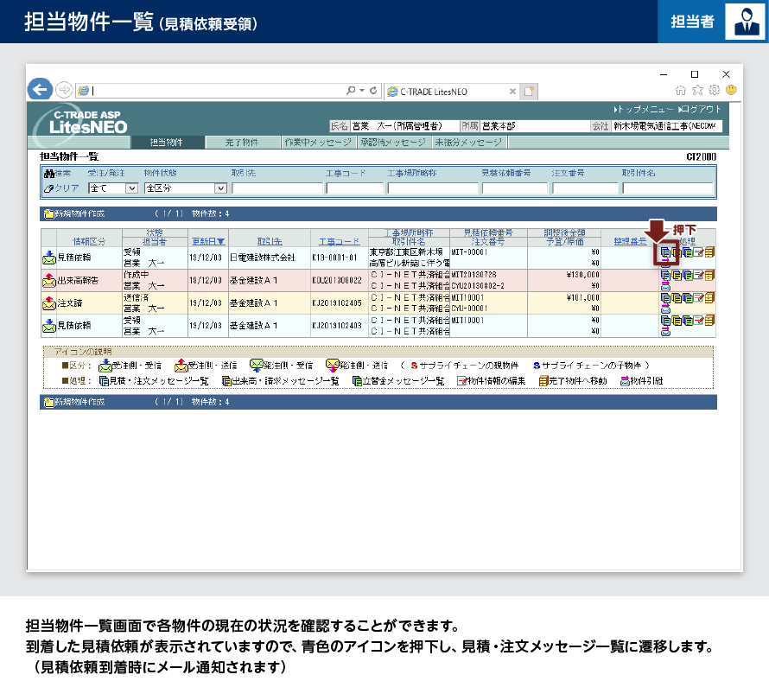The height and width of the screenshot is (700, 769).
Task: Edit property info icon in last 見積依頼 row
Action: tap(698, 320)
